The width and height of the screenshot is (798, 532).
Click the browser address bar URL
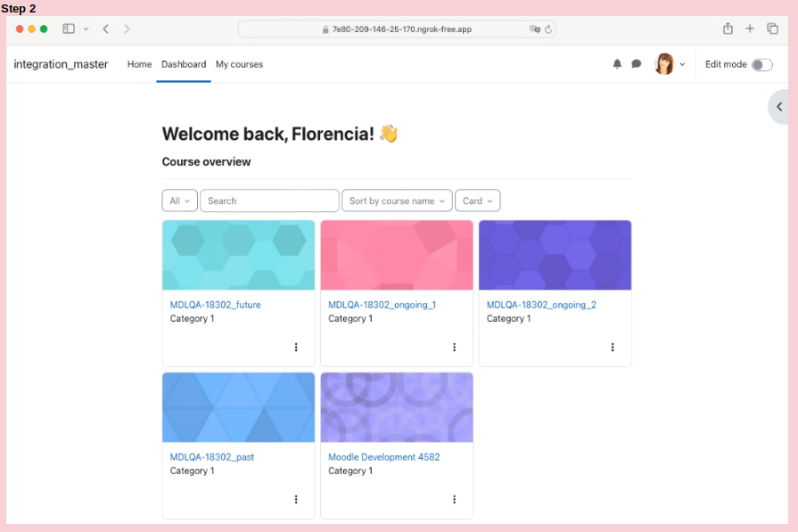[401, 29]
